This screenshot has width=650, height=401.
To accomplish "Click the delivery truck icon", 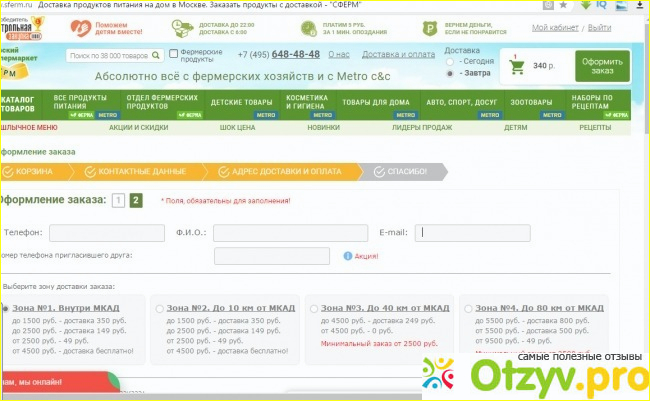I will click(x=182, y=28).
